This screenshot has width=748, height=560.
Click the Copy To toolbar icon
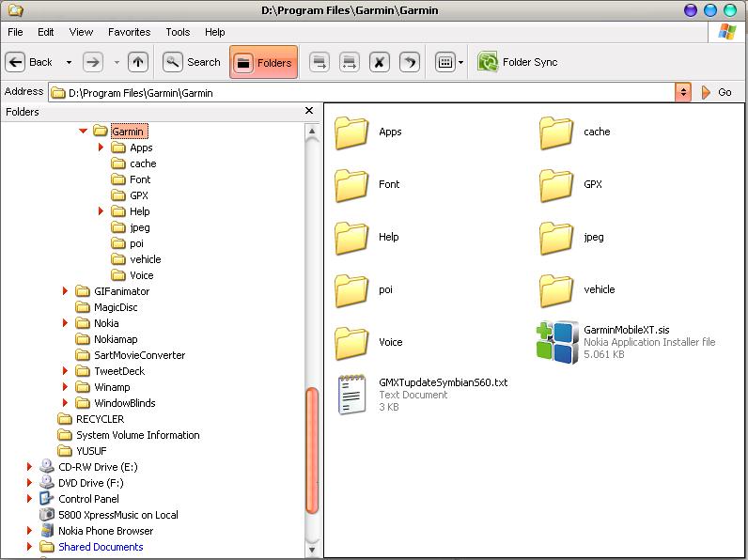[x=350, y=62]
